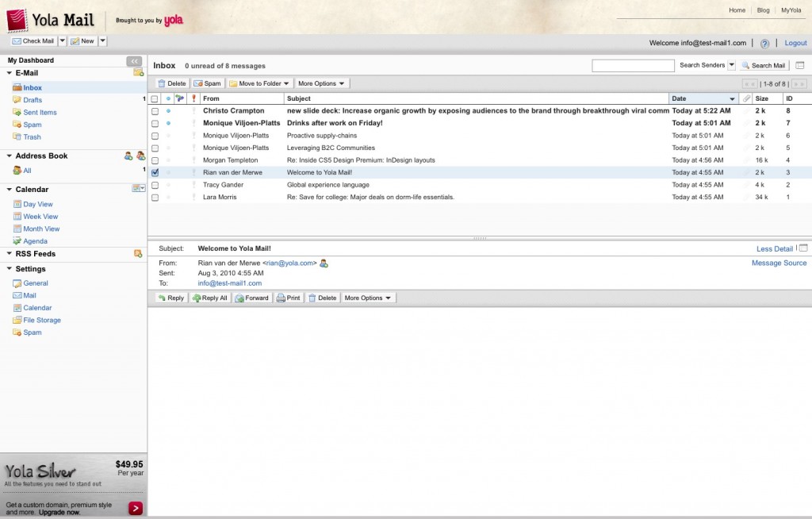Collapse the dashboard sidebar with double-arrow icon

coord(134,61)
